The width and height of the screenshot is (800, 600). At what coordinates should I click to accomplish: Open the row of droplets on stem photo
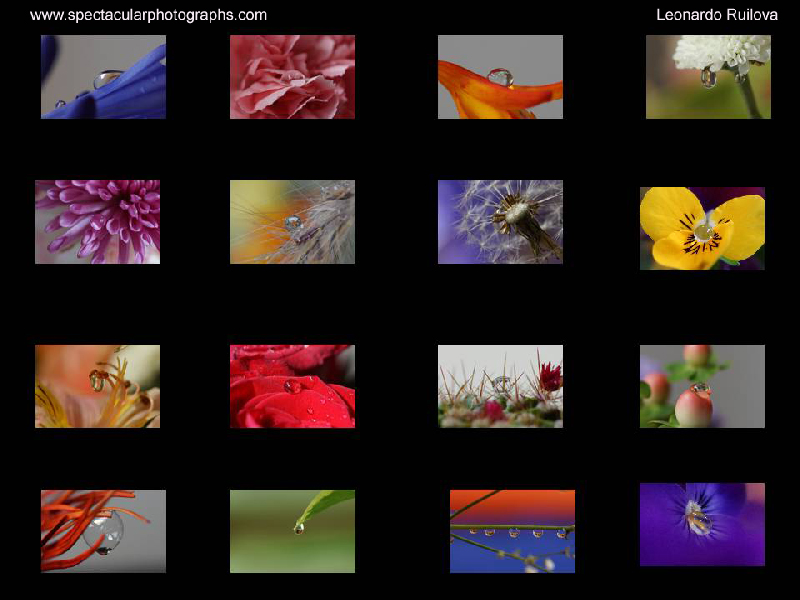(x=512, y=531)
